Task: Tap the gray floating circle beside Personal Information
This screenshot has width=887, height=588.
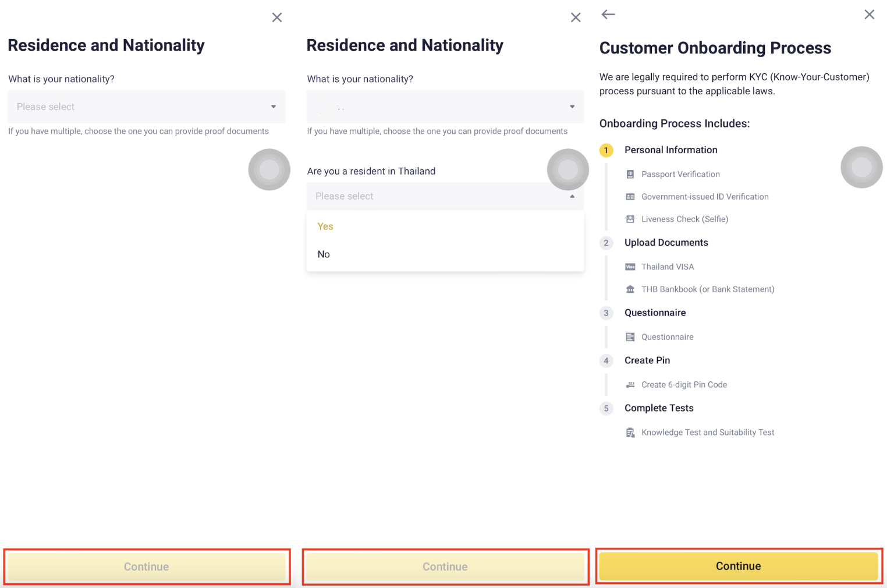Action: point(861,167)
